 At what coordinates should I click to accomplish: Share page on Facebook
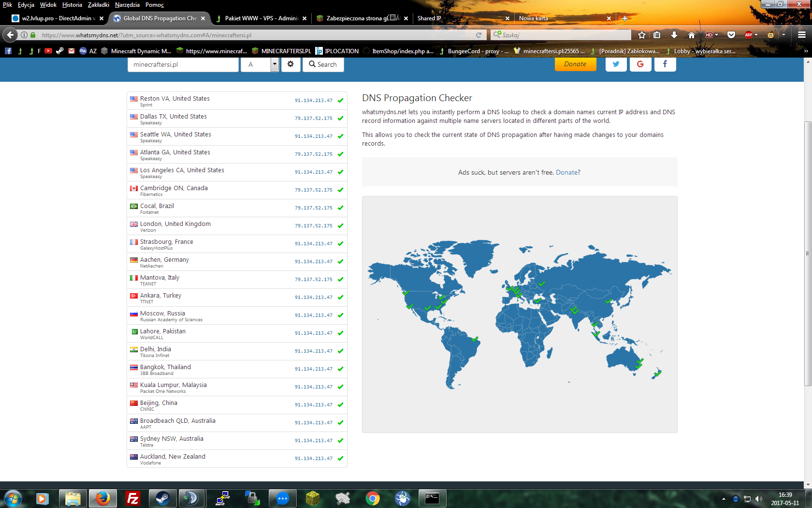[665, 64]
